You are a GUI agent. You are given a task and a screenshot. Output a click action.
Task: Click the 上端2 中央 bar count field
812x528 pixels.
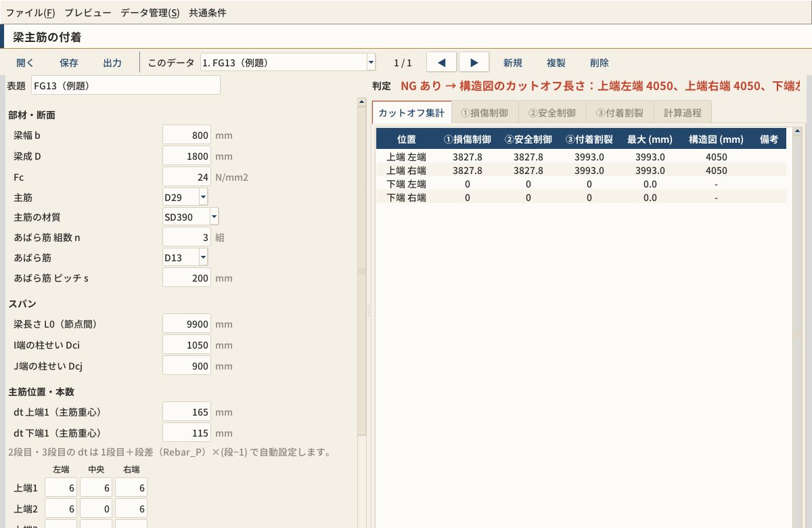pyautogui.click(x=96, y=508)
